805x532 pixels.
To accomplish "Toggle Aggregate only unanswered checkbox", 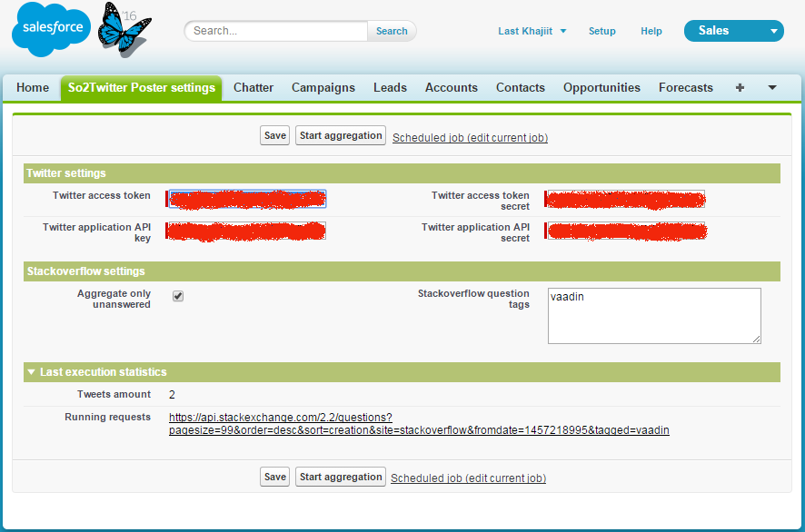I will click(178, 296).
